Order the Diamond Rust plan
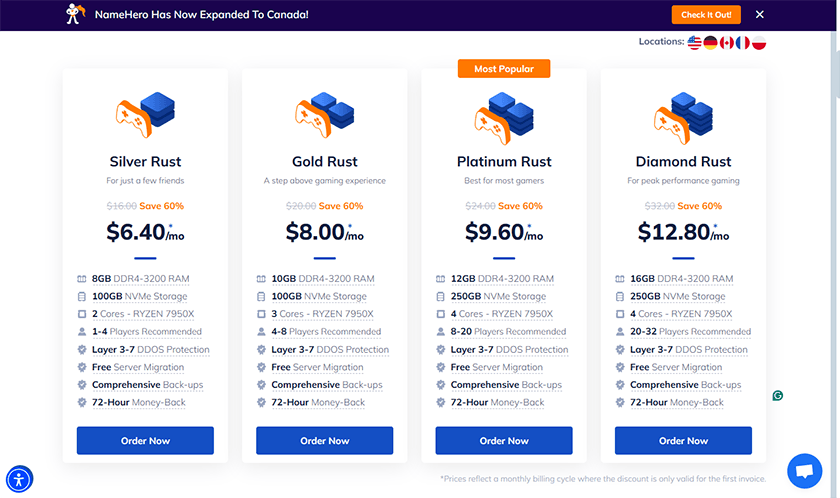840x498 pixels. click(684, 441)
